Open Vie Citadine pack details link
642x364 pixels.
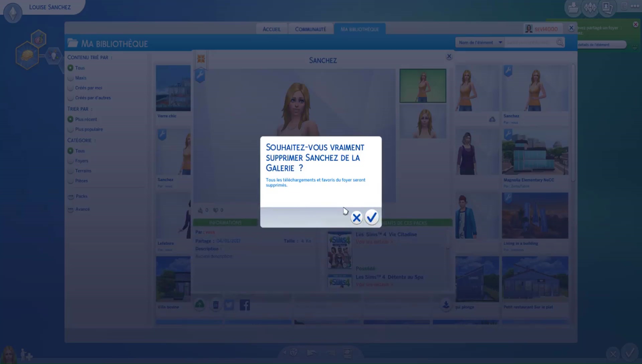[x=374, y=242]
